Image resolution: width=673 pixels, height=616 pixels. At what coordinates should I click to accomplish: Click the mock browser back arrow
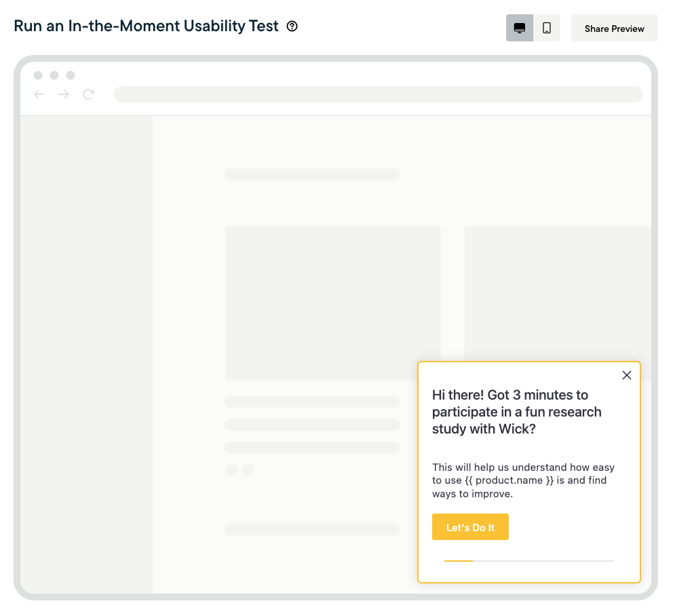coord(39,94)
